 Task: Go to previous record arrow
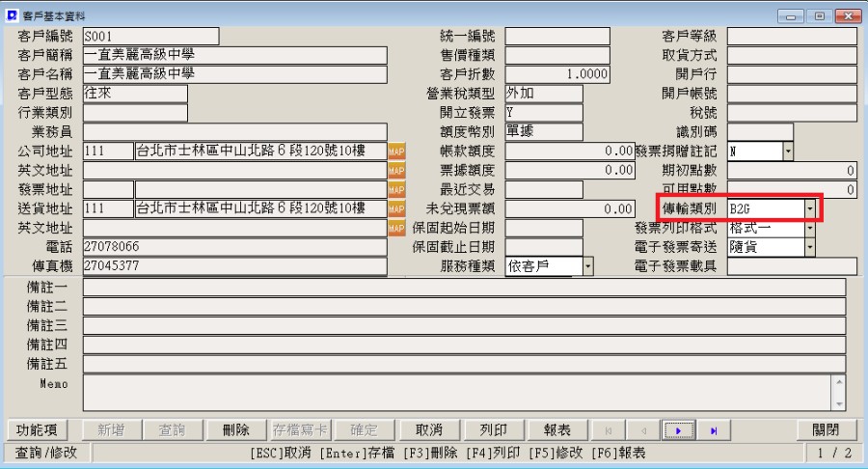coord(643,430)
